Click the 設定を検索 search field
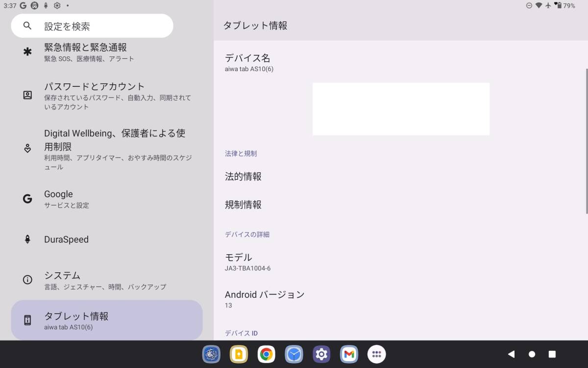This screenshot has height=368, width=588. 92,26
